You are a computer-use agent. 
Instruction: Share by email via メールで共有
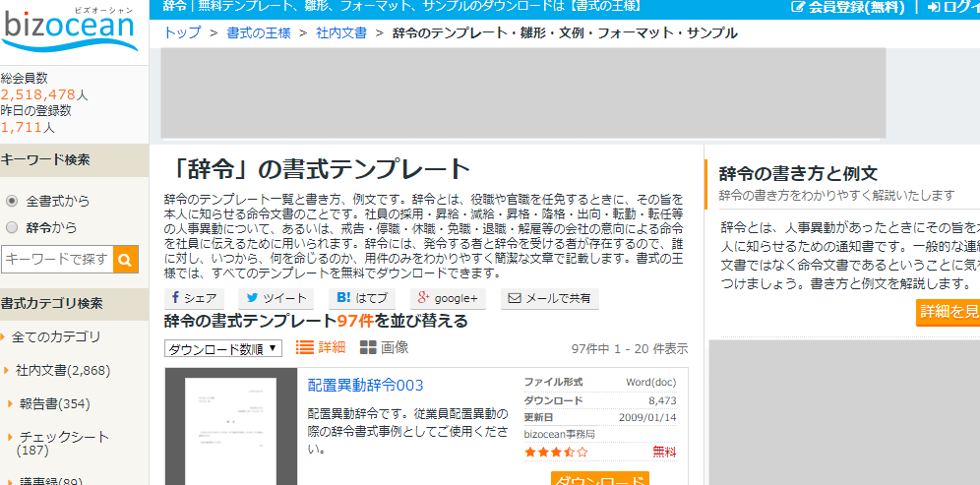coord(550,298)
